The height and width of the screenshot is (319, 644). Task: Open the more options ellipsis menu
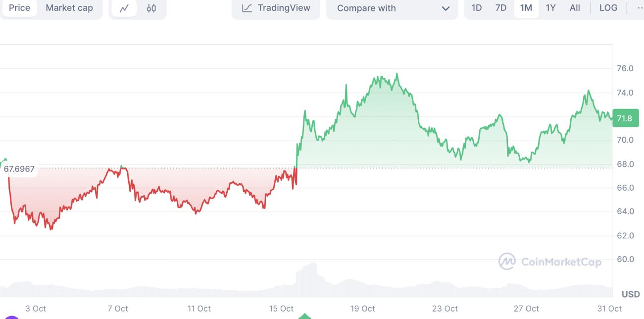click(x=639, y=8)
